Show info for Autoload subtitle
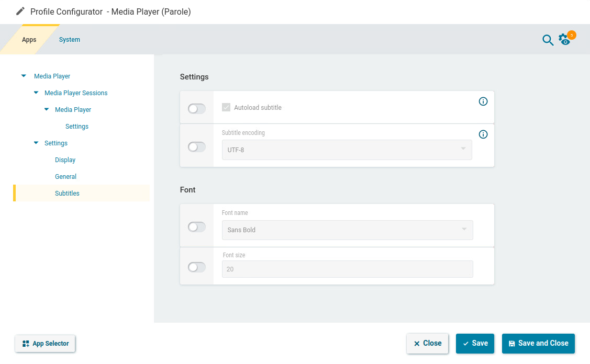This screenshot has height=364, width=590. [483, 101]
